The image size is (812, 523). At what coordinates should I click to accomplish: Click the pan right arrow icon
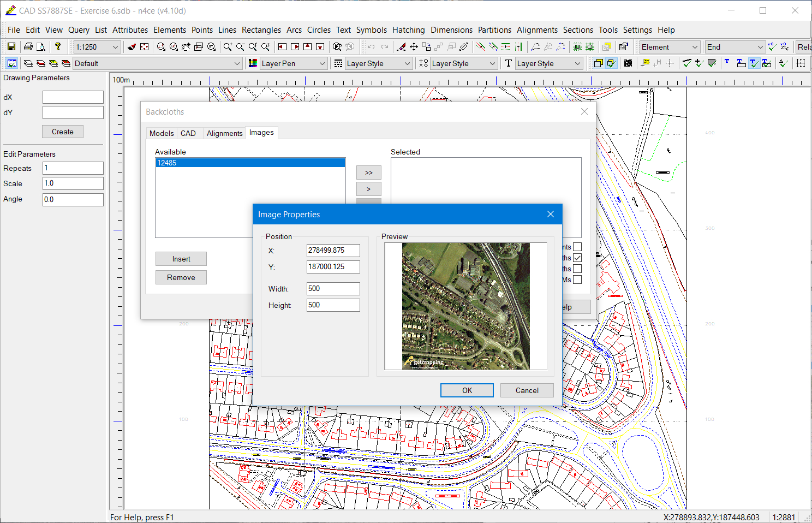[295, 47]
